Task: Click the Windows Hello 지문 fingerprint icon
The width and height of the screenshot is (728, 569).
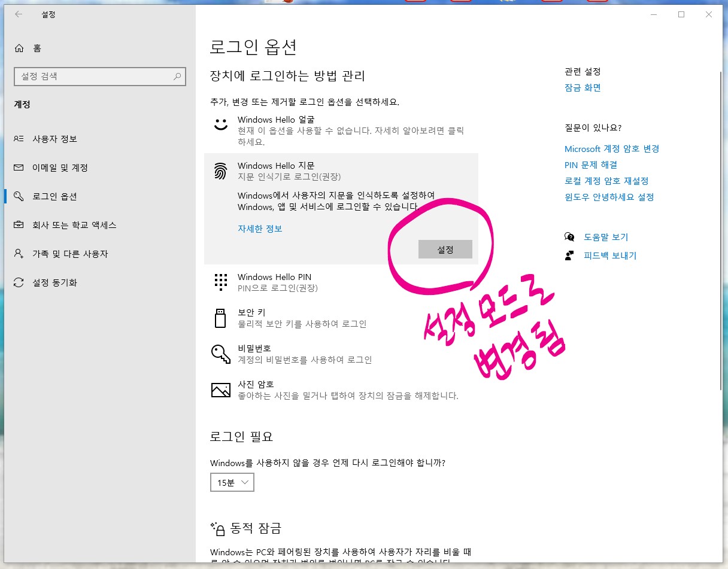Action: point(221,171)
